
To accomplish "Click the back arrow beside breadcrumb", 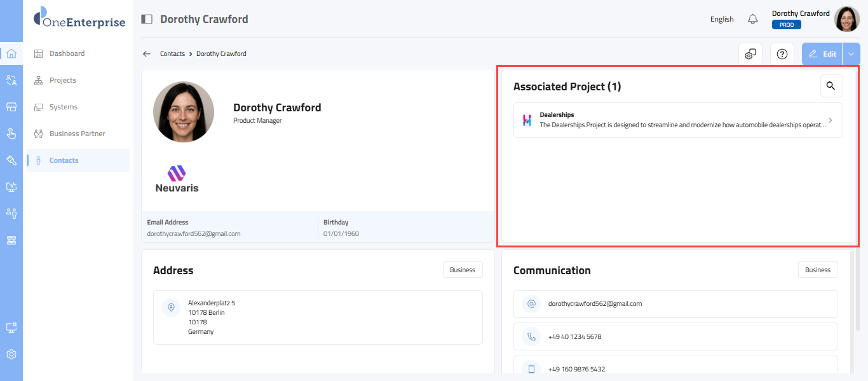I will pyautogui.click(x=147, y=54).
